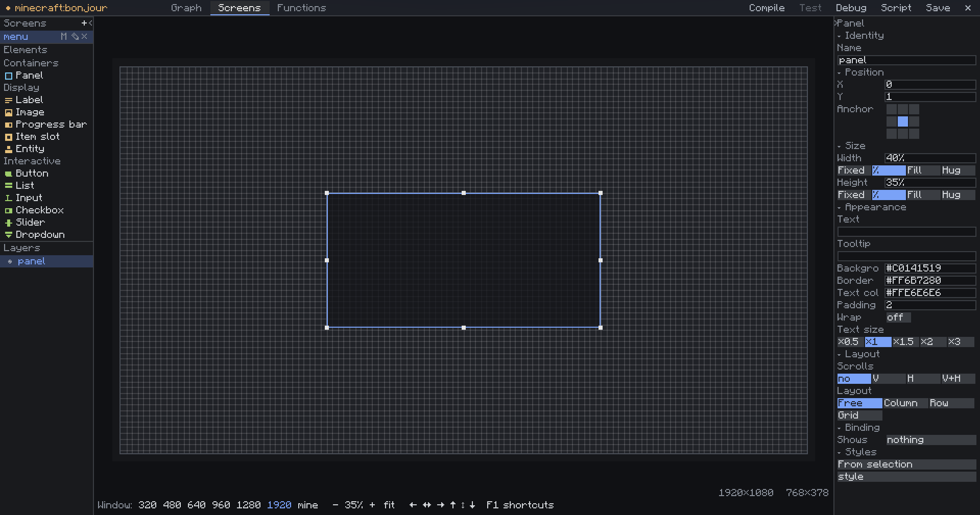Rename the menu screen using the pencil icon

75,36
